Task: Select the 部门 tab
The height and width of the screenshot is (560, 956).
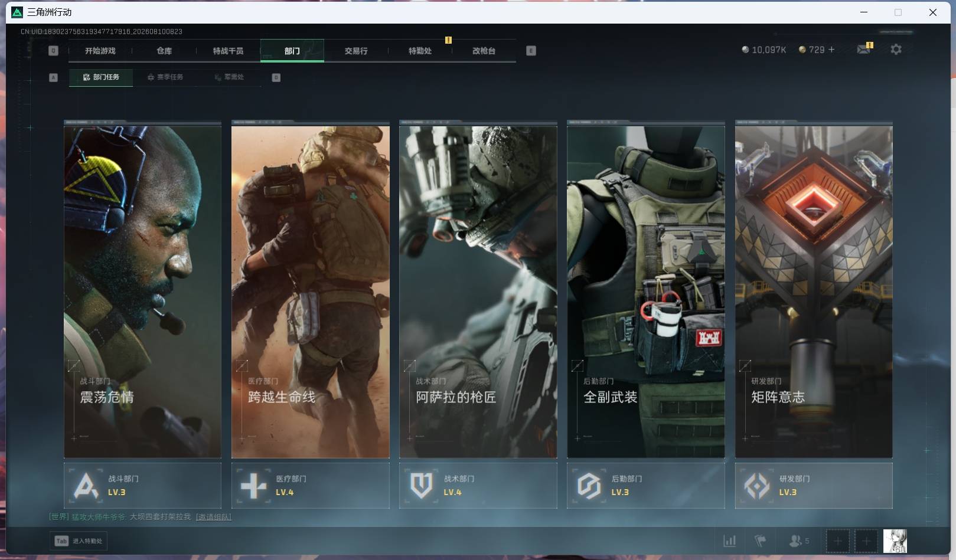Action: [x=292, y=51]
